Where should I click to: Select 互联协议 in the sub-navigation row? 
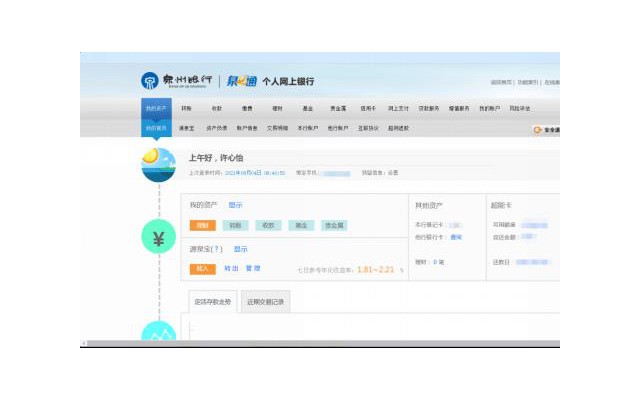point(368,128)
